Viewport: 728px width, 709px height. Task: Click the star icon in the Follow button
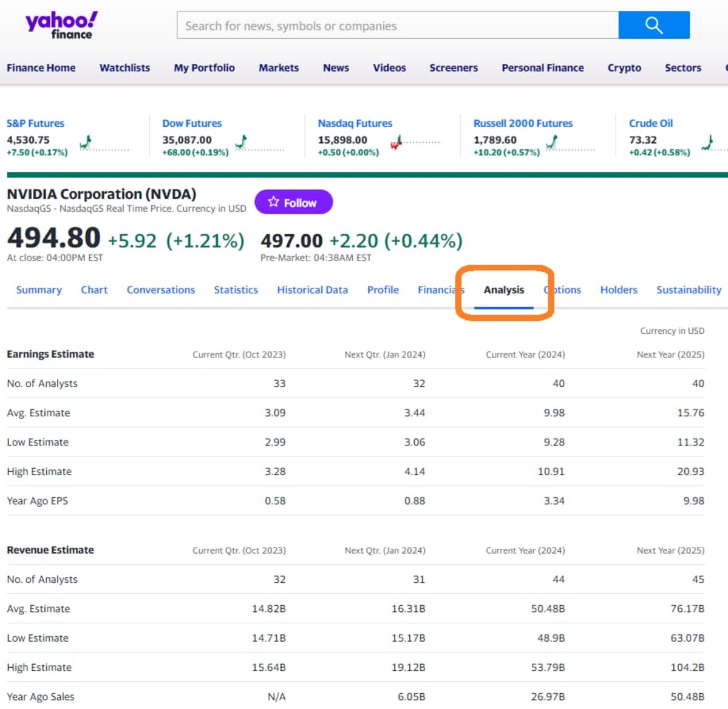274,202
